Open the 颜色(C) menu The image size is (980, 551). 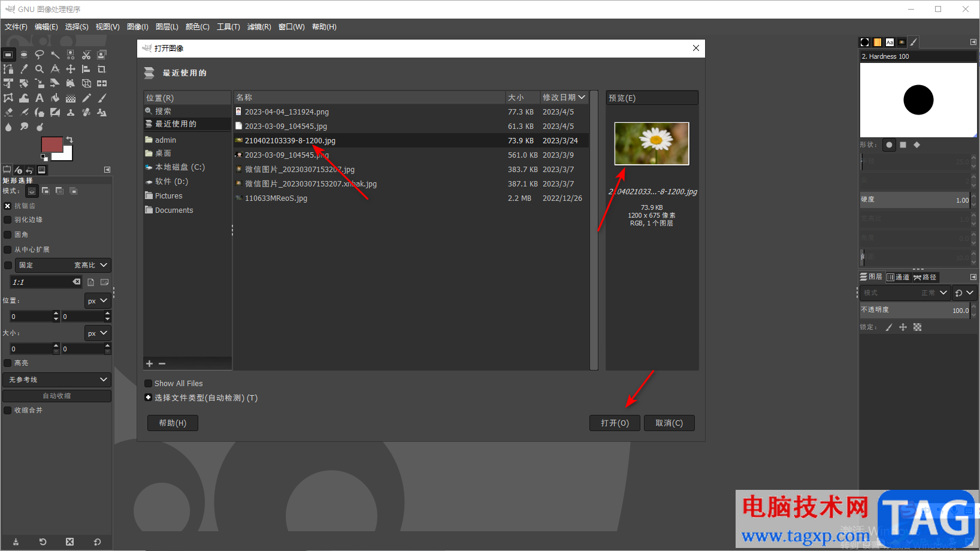198,27
